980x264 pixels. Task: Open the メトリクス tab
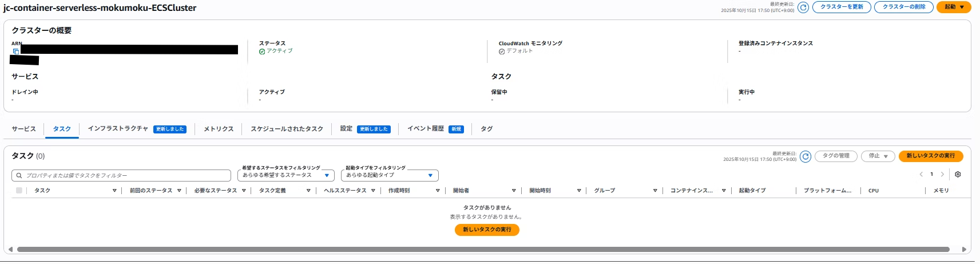pos(219,129)
